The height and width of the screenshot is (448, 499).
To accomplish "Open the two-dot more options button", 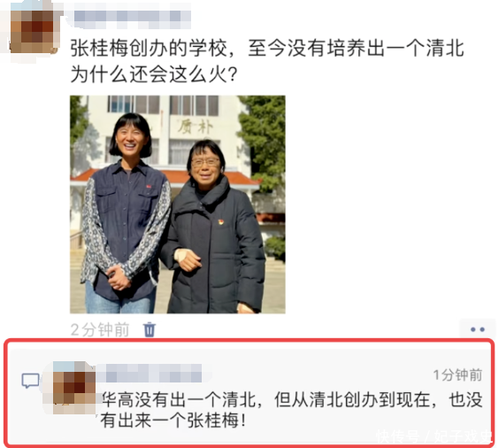I will tap(478, 329).
